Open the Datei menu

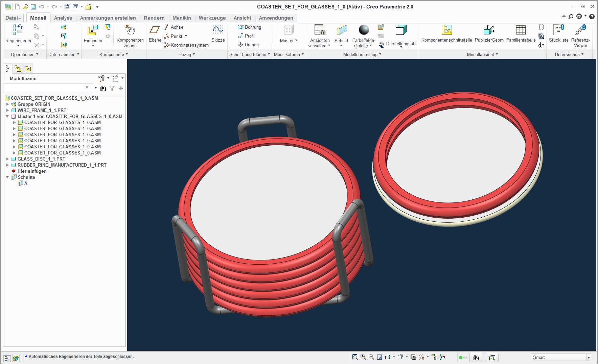click(x=13, y=18)
